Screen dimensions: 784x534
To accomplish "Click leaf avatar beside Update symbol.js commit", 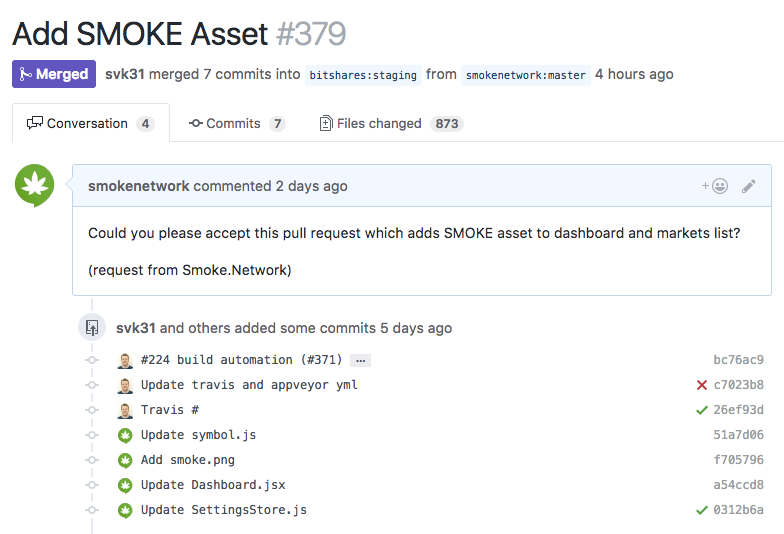I will point(125,436).
